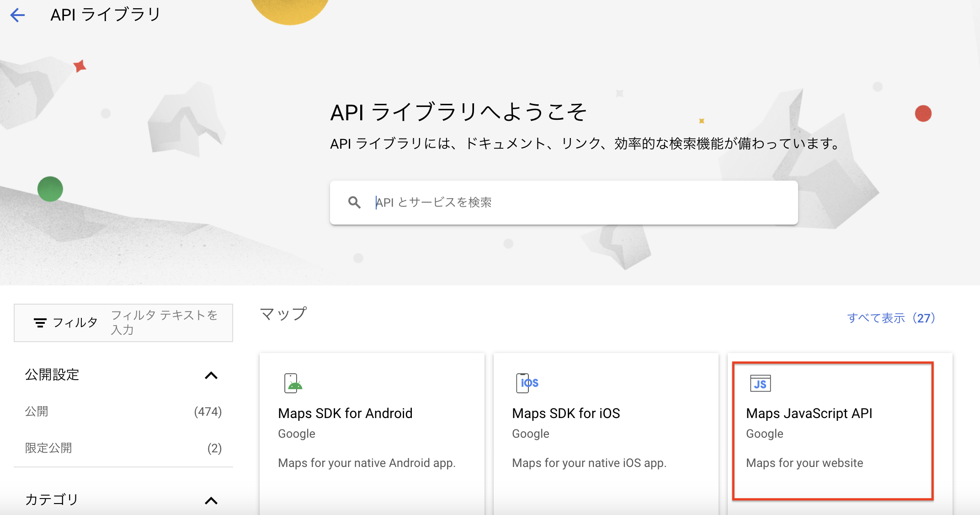Screen dimensions: 980x515
Task: Click the フィルタ テキストを入力 text field
Action: pos(165,322)
